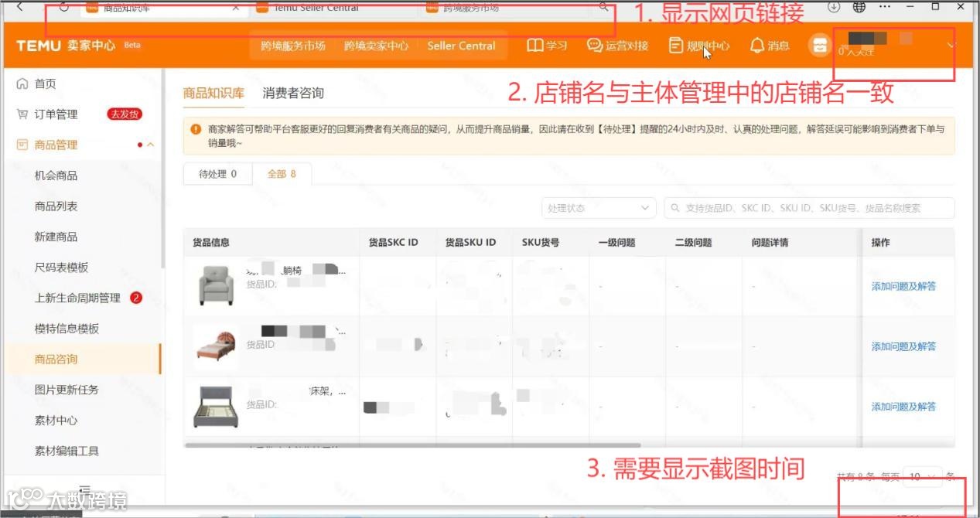Open 素材编辑工具 in the sidebar
Screen dimensions: 980x518
(67, 451)
